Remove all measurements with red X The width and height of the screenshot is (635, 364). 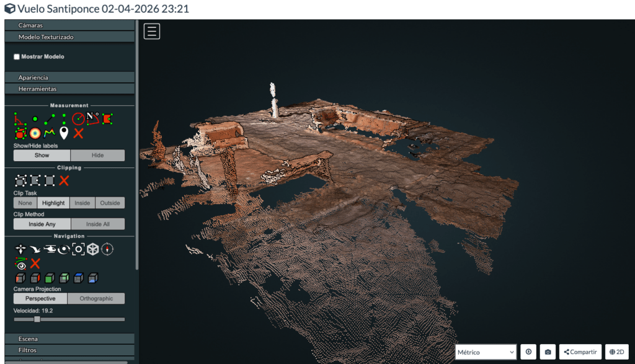click(78, 133)
